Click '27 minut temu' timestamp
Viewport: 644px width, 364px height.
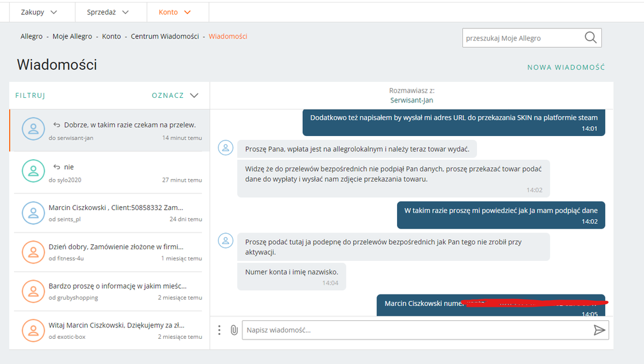[182, 180]
